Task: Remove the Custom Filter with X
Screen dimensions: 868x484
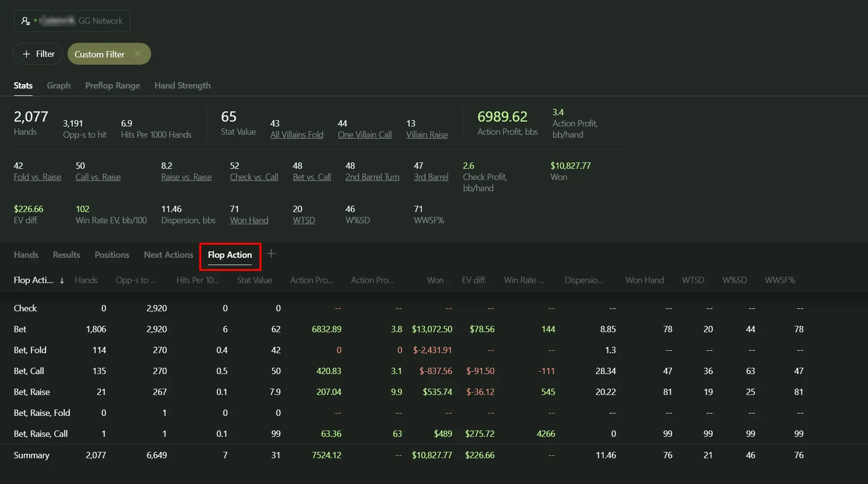Action: tap(138, 54)
